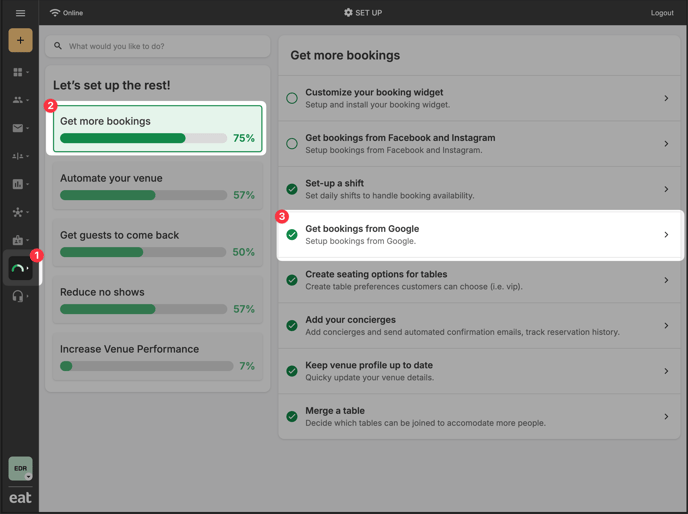Expand the Add your concierges chevron
Viewport: 688px width, 514px height.
(666, 326)
